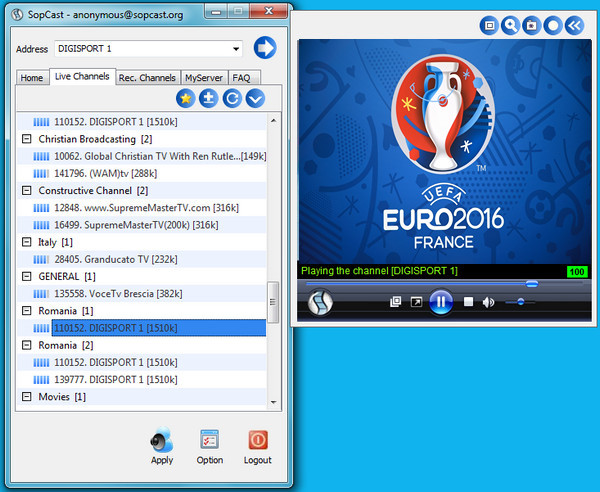This screenshot has width=600, height=492.
Task: Click the green 100 buffer indicator
Action: 577,272
